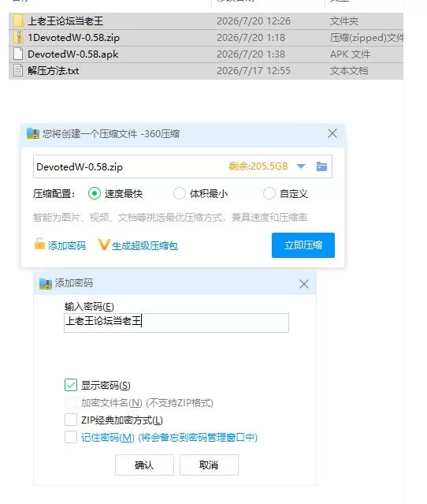This screenshot has width=427, height=504.
Task: Click the type cell 文本文档
Action: click(349, 70)
